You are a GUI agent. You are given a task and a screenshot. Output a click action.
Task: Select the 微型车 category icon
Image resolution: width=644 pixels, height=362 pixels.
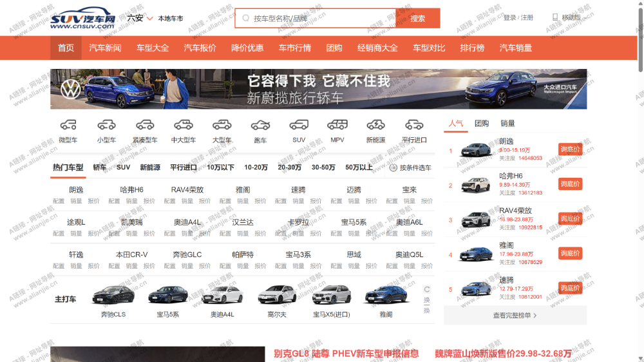point(68,124)
